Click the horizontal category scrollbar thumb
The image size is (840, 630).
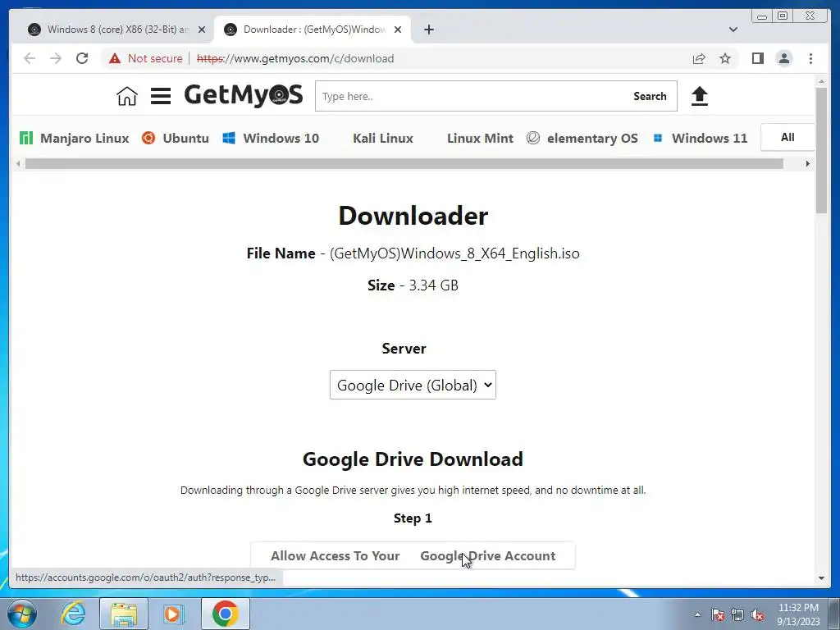(404, 163)
